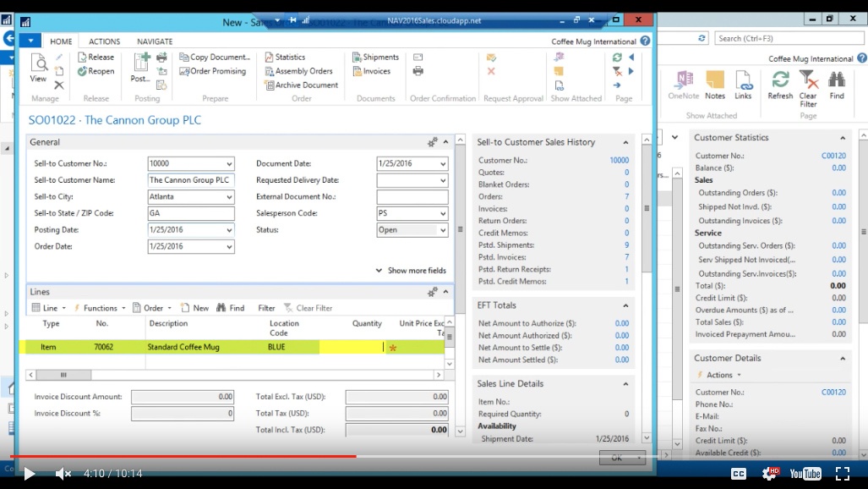This screenshot has height=489, width=868.
Task: Click the OK button
Action: pyautogui.click(x=622, y=458)
